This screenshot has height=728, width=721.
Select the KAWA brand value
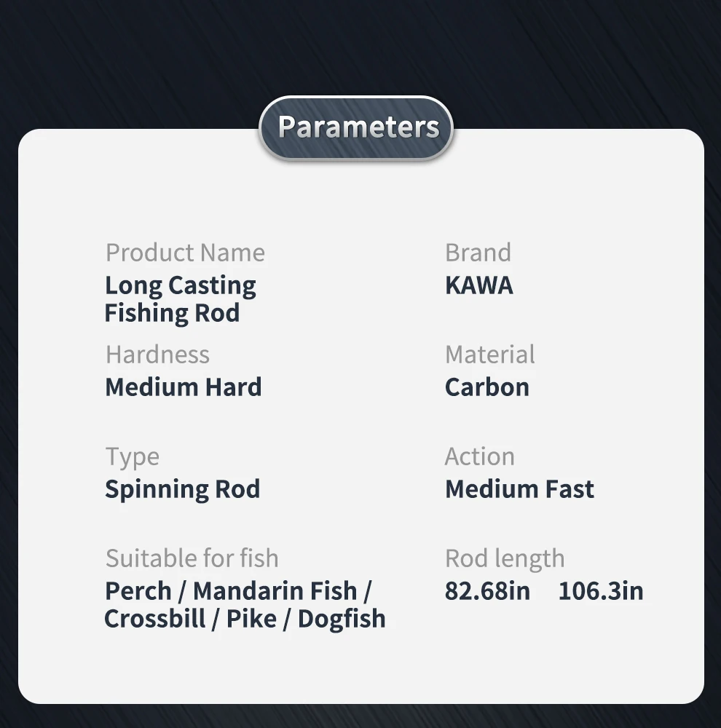(x=478, y=285)
